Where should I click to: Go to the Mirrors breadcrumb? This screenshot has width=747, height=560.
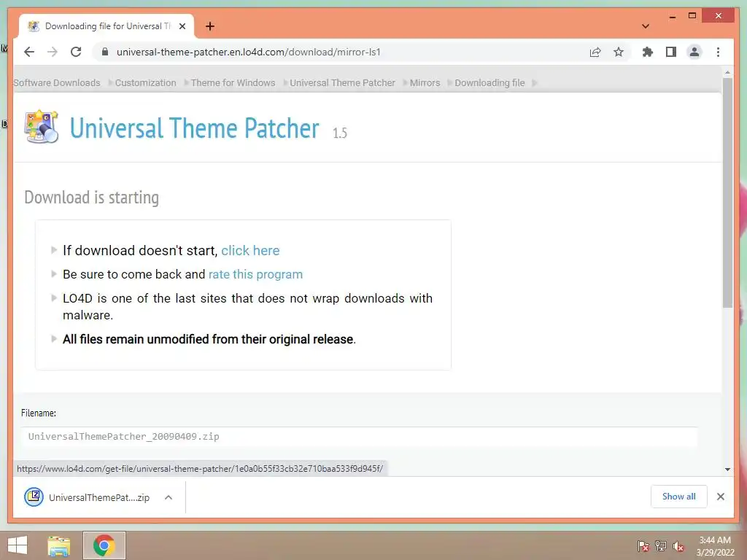425,83
